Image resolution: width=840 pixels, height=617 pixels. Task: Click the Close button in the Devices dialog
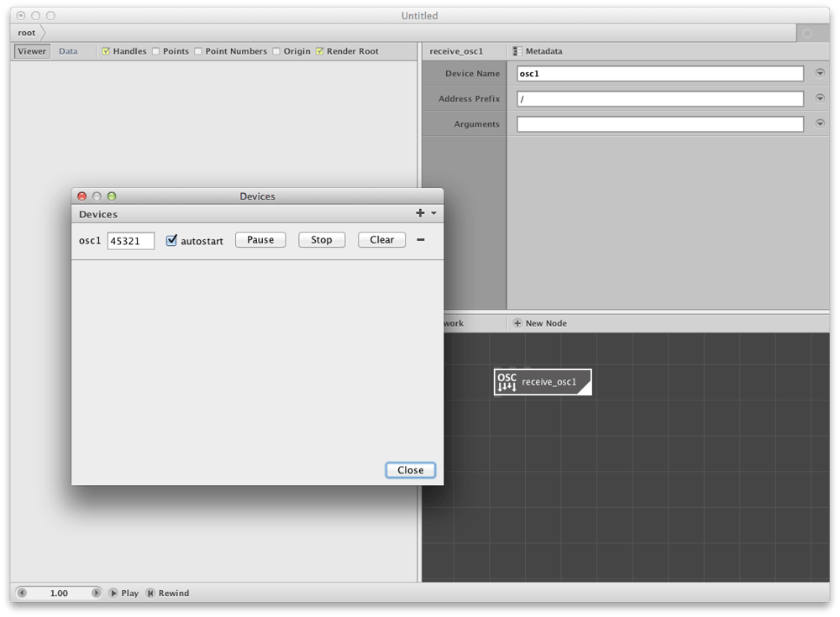pyautogui.click(x=411, y=470)
